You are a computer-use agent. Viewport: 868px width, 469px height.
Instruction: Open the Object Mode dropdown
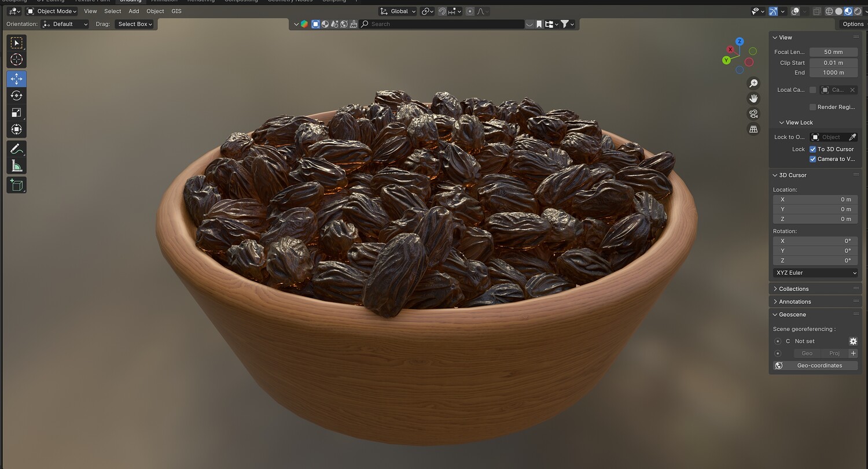pyautogui.click(x=52, y=11)
